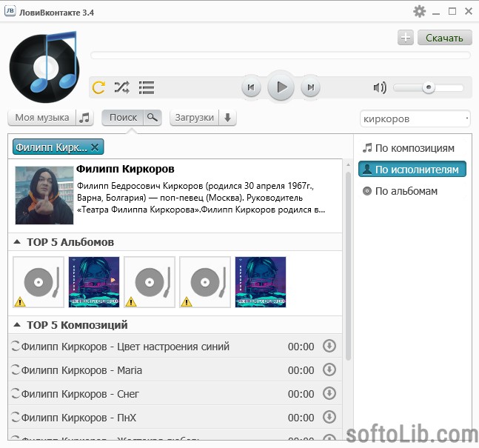Click the warning icon on first album
This screenshot has height=448, width=479.
(x=20, y=302)
